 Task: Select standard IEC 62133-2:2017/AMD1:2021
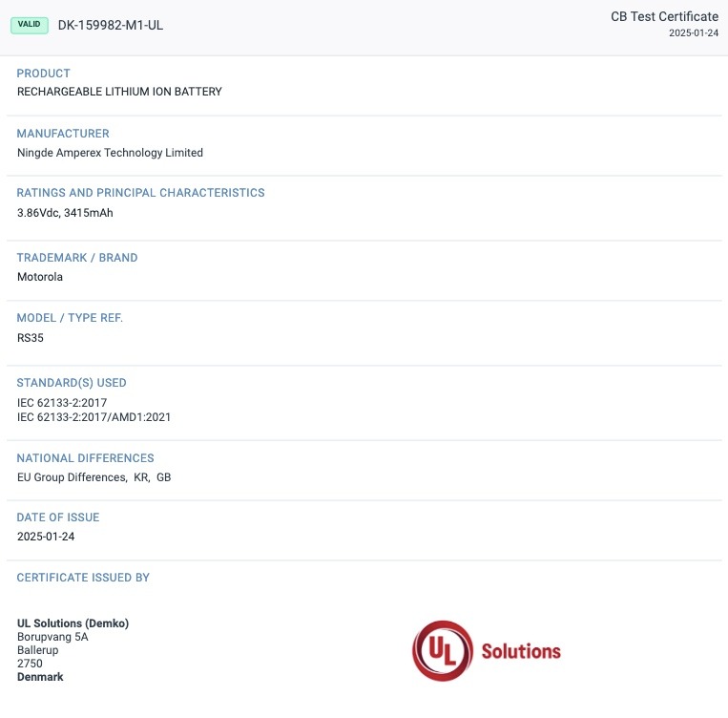pyautogui.click(x=94, y=417)
